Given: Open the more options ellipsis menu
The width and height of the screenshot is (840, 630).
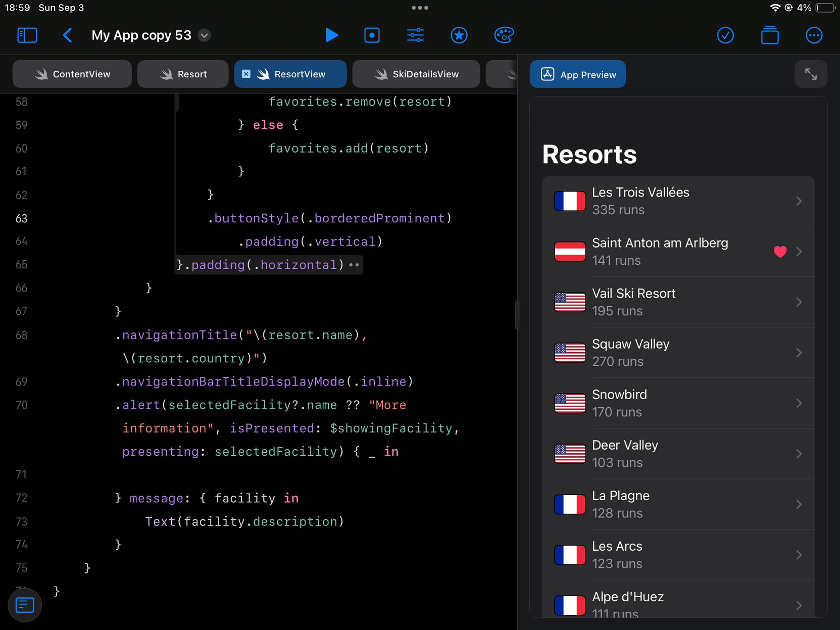Looking at the screenshot, I should click(x=814, y=35).
